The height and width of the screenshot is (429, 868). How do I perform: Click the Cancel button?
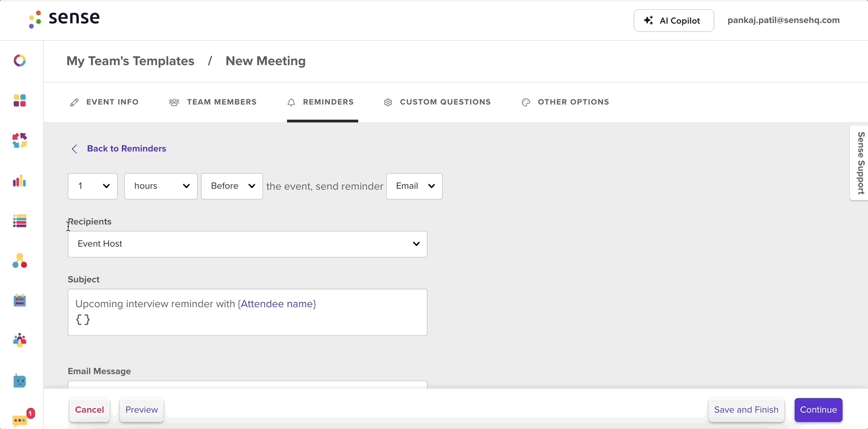[x=90, y=410]
